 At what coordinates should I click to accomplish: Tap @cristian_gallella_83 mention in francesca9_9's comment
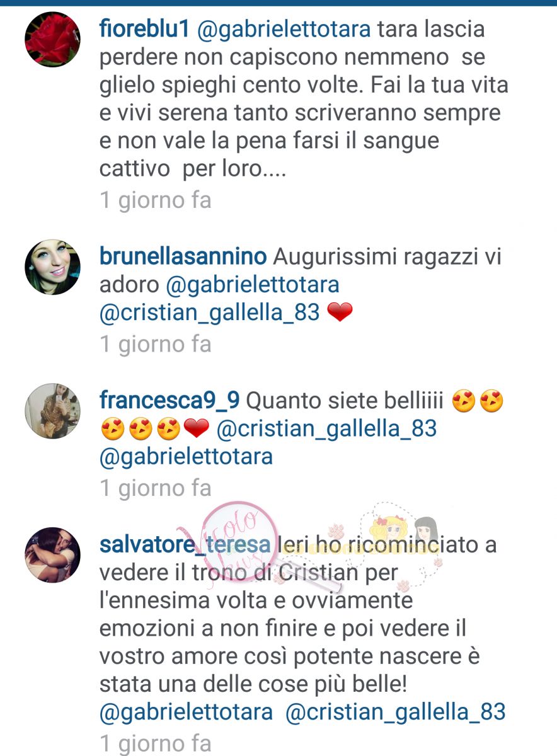click(326, 430)
